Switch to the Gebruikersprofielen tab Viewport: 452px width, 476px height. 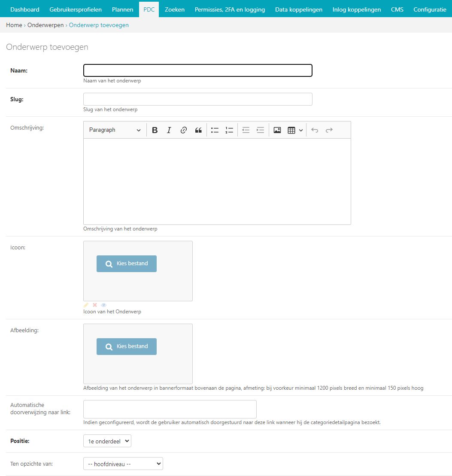click(76, 9)
